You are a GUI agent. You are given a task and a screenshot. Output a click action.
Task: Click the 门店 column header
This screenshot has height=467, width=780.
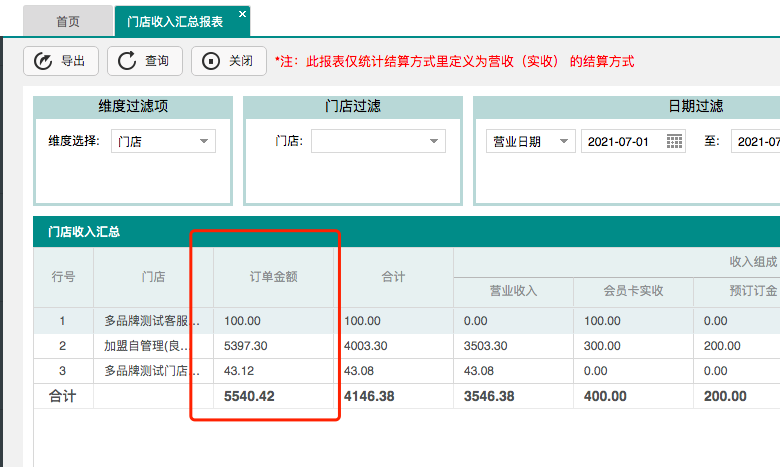click(153, 276)
